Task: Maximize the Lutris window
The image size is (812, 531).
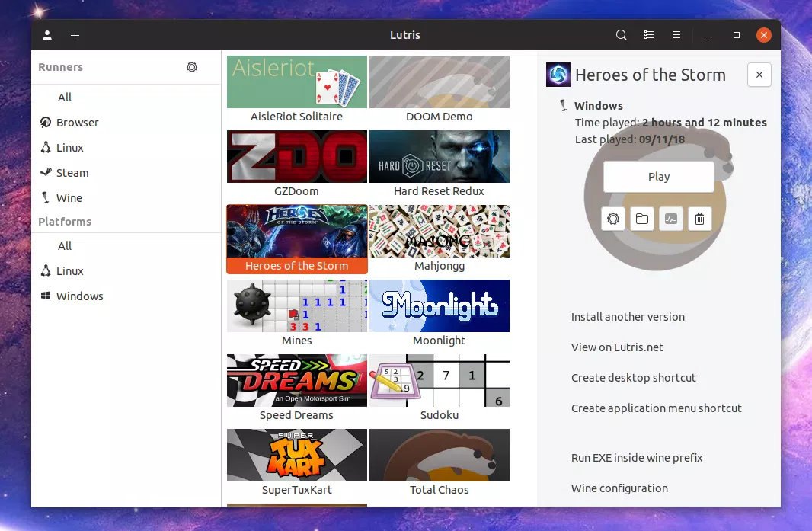Action: coord(737,35)
